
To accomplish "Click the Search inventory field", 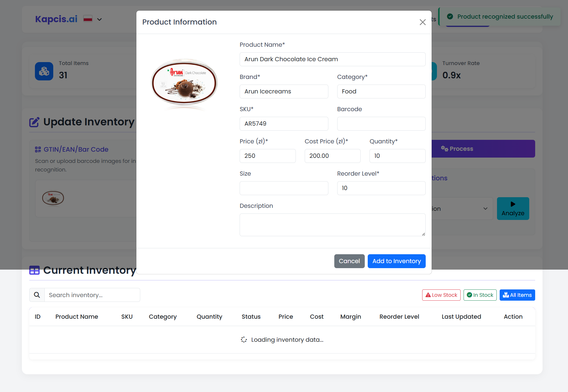I will click(92, 295).
